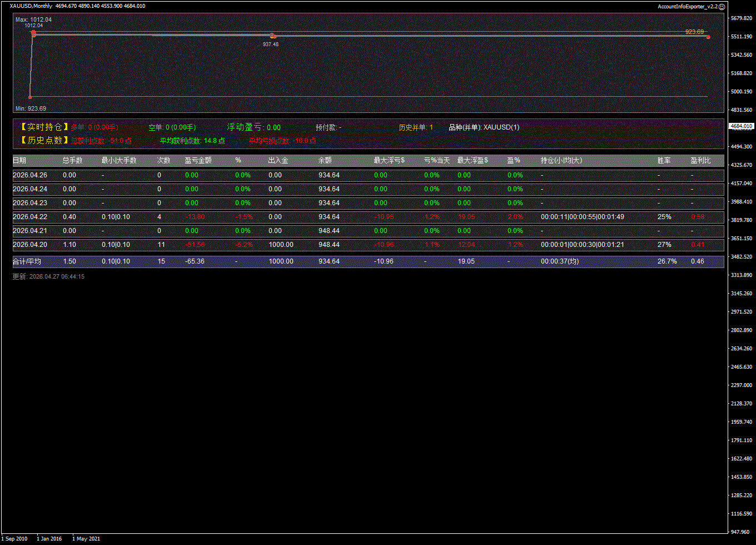Click the 合计/平均 summary row label

point(27,261)
